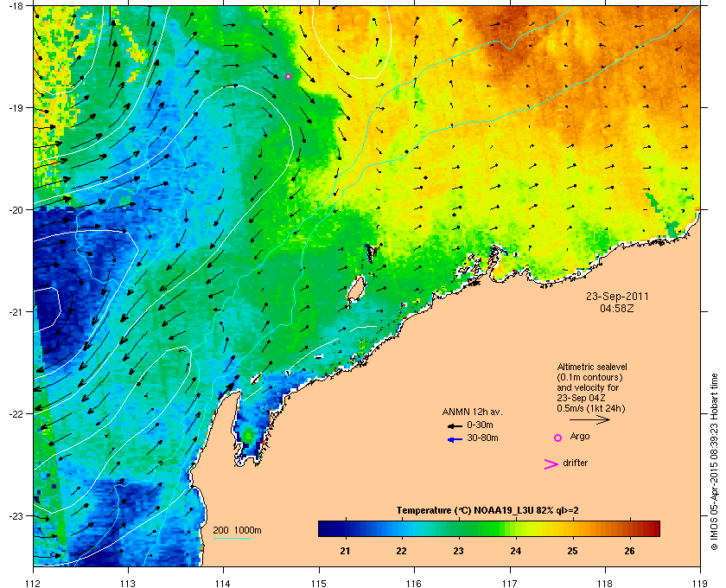This screenshot has width=726, height=588.
Task: Click the -22 latitude axis label
Action: [x=16, y=414]
